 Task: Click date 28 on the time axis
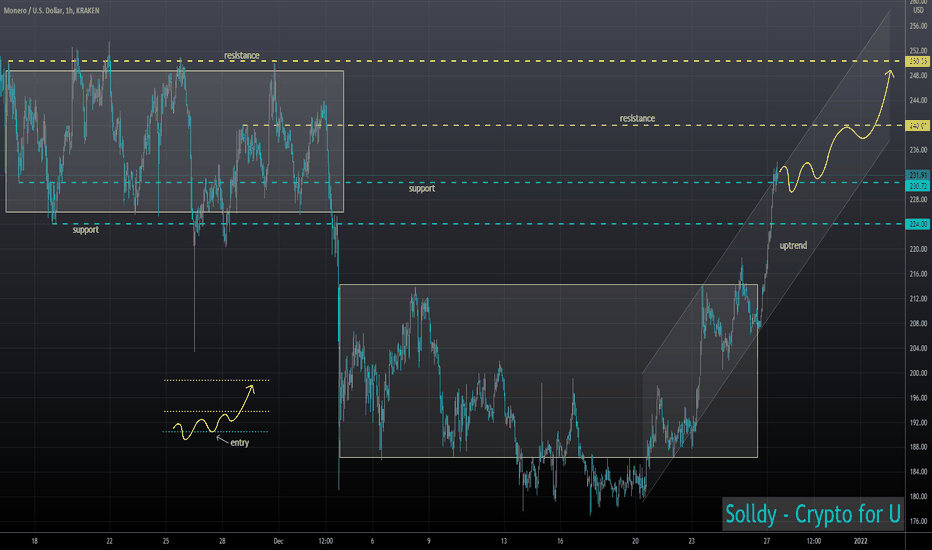[x=222, y=541]
